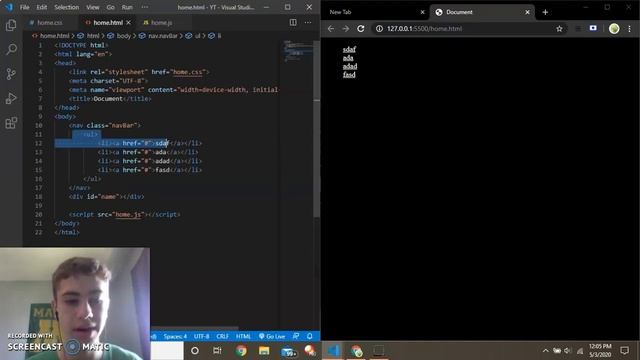Select the home.html editor tab
640x360 pixels.
tap(108, 22)
